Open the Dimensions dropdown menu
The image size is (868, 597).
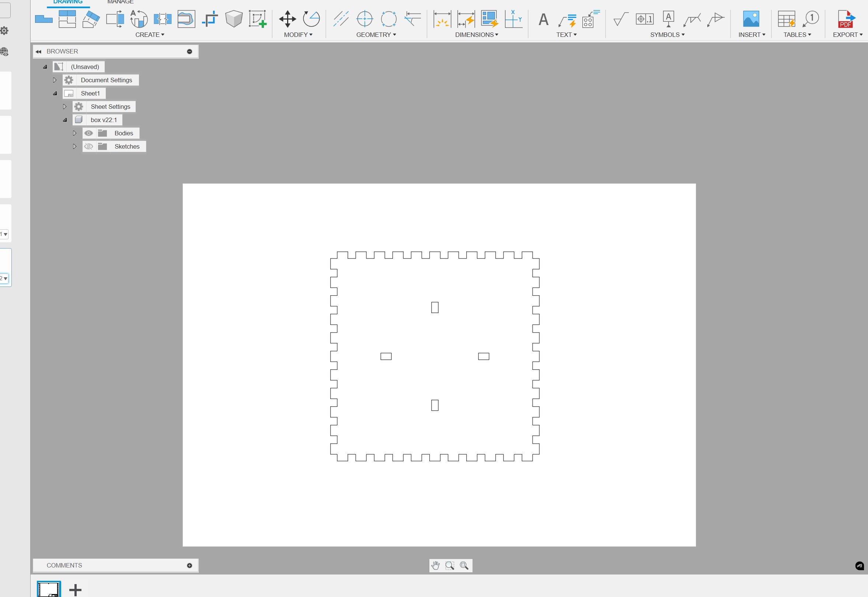476,34
